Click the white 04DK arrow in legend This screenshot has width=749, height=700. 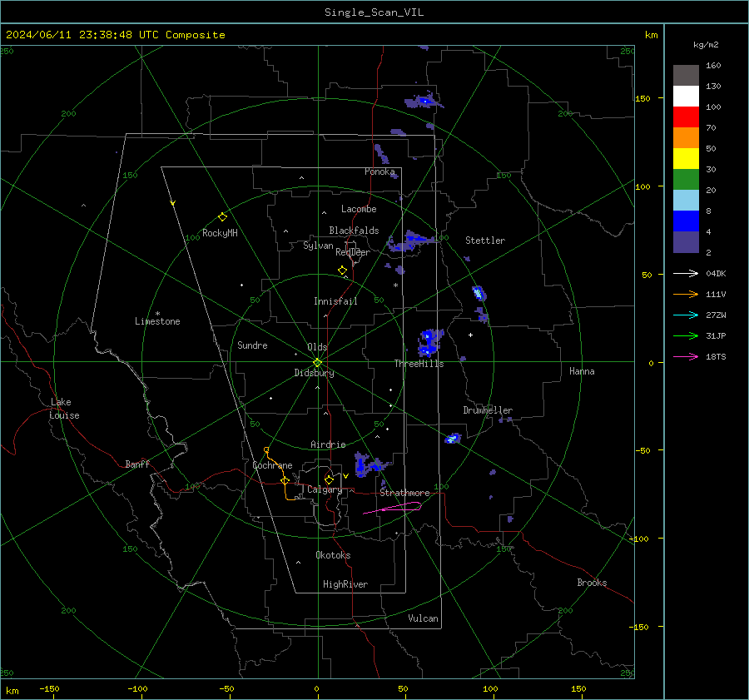click(686, 273)
